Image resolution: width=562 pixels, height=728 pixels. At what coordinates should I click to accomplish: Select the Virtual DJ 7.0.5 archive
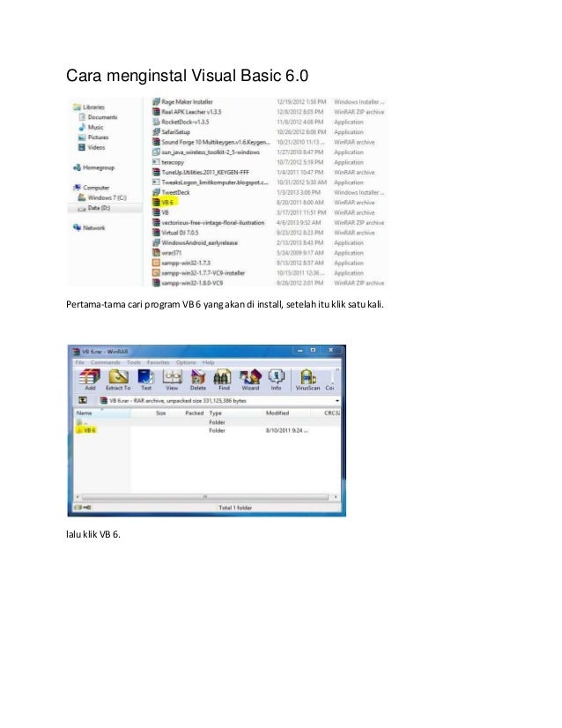coord(175,233)
